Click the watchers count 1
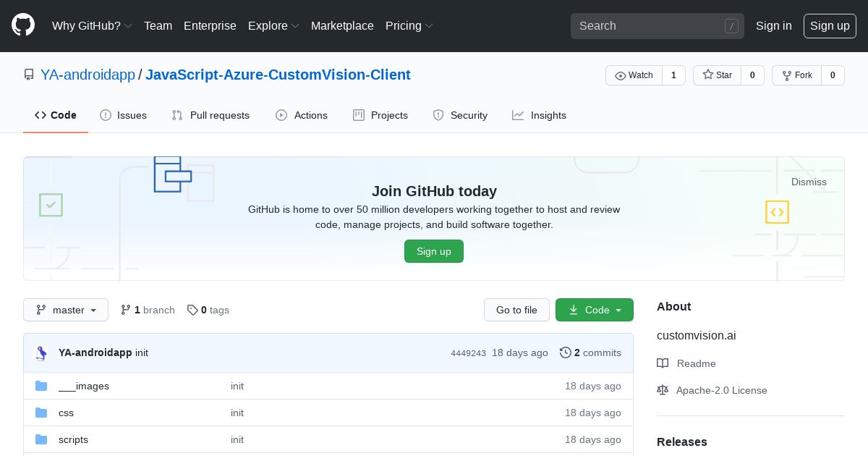The height and width of the screenshot is (456, 868). pyautogui.click(x=673, y=75)
